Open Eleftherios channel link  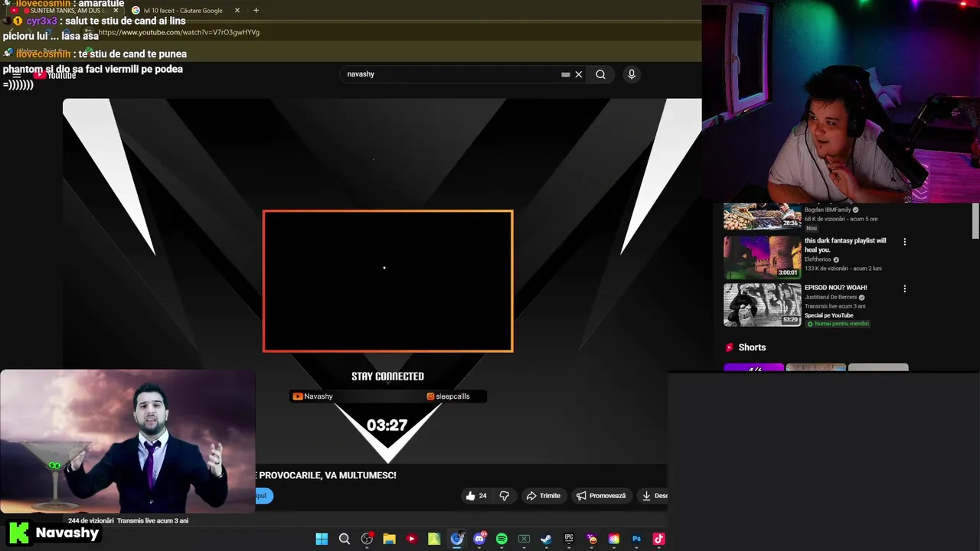tap(818, 259)
